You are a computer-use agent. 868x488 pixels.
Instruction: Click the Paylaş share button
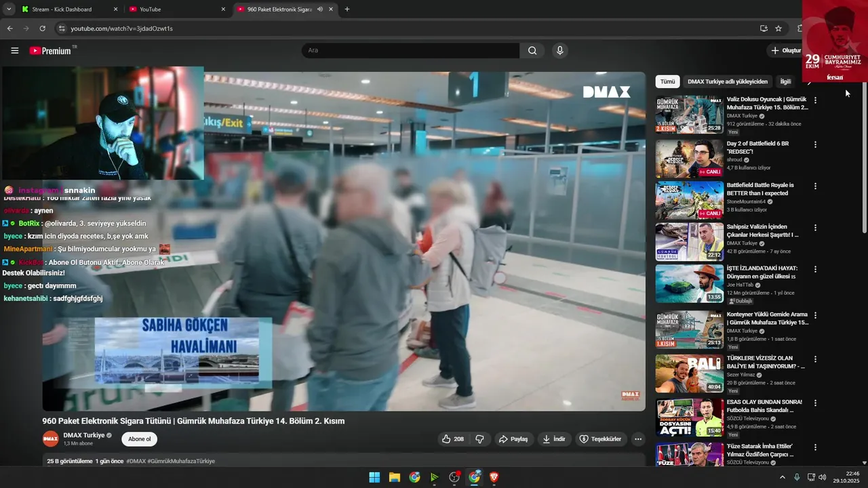coord(513,439)
